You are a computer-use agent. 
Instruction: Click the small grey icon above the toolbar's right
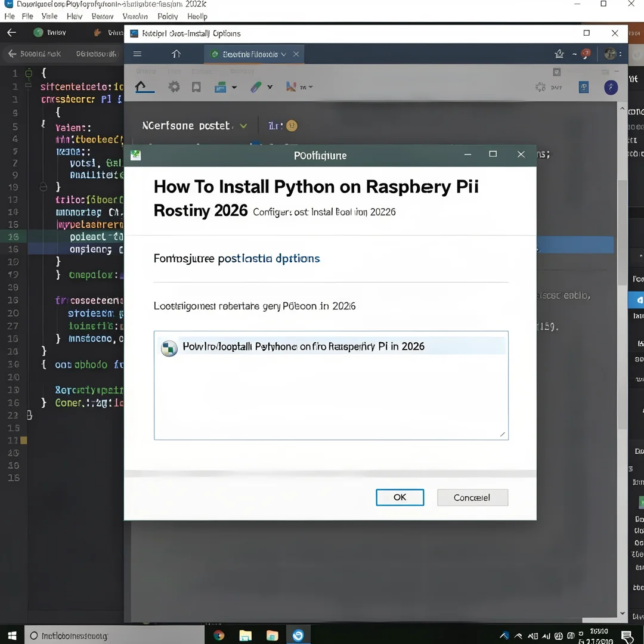[x=557, y=72]
